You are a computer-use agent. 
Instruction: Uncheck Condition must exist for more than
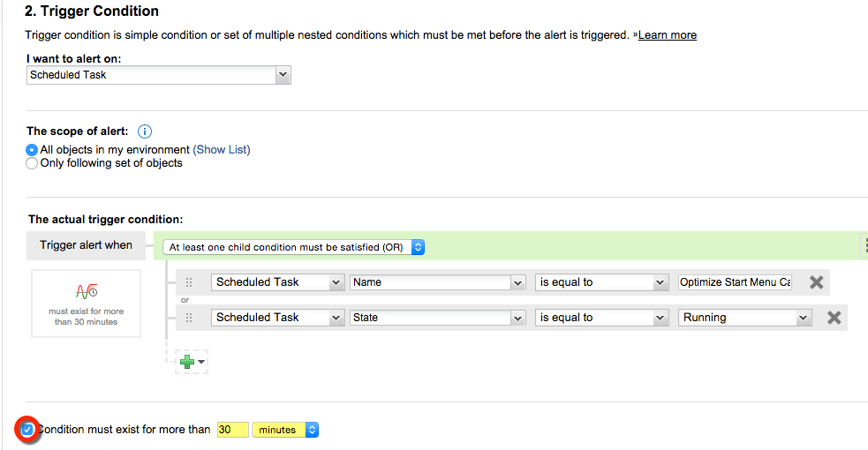pos(27,430)
